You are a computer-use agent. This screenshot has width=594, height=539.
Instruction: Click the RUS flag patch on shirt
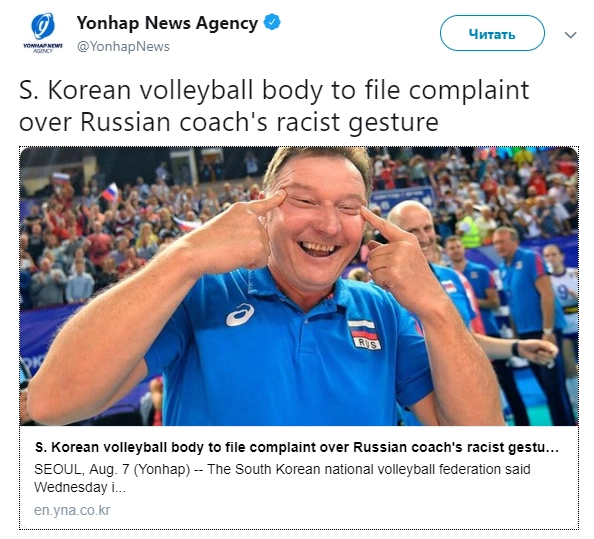(364, 334)
